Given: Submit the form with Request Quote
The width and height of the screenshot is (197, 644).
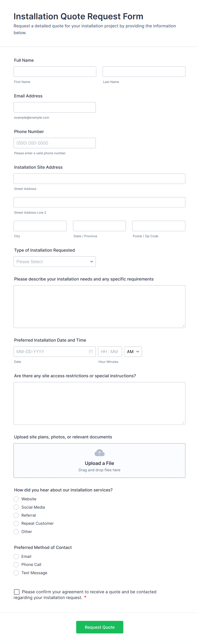Looking at the screenshot, I should [100, 627].
